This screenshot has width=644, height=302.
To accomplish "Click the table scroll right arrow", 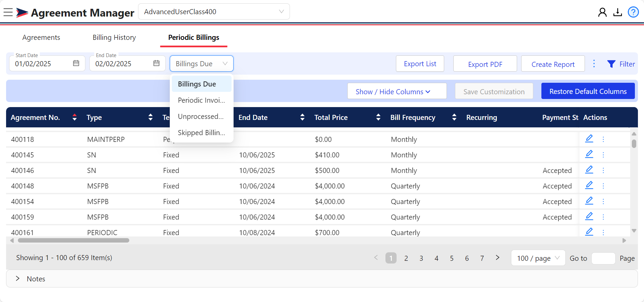I will click(x=624, y=241).
